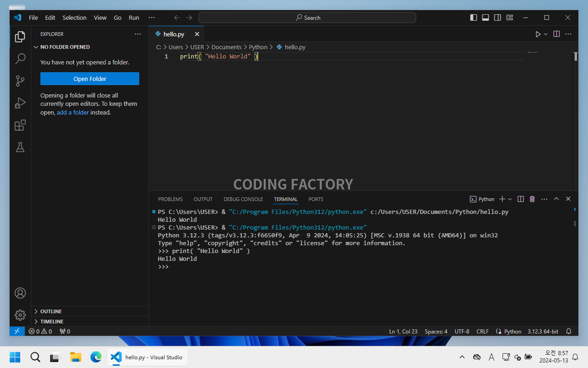This screenshot has width=588, height=368.
Task: Open the dropdown arrow next to Run Python File
Action: (546, 34)
